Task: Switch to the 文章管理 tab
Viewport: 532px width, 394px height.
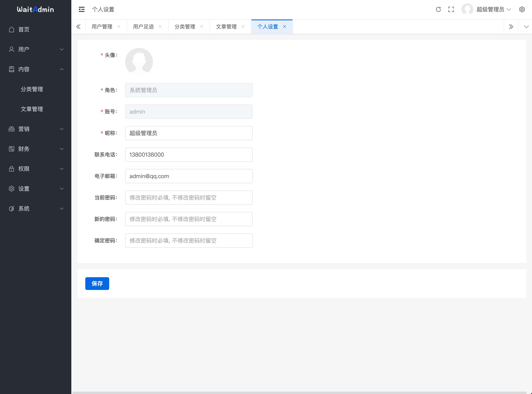Action: pos(226,27)
